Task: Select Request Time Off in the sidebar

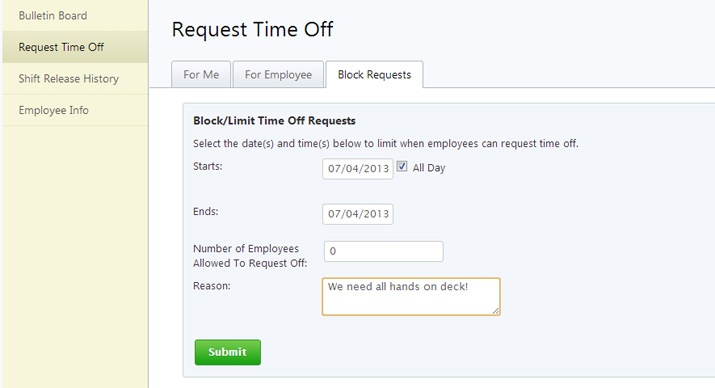Action: (75, 47)
